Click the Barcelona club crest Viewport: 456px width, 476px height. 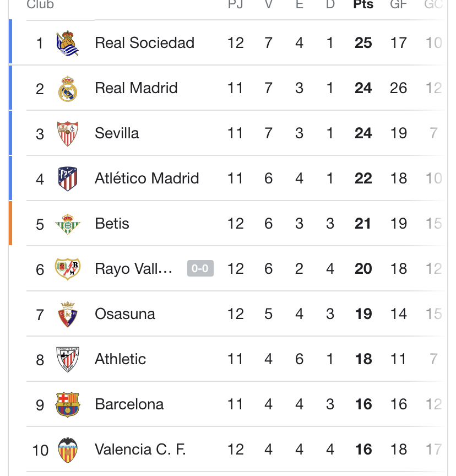(67, 405)
